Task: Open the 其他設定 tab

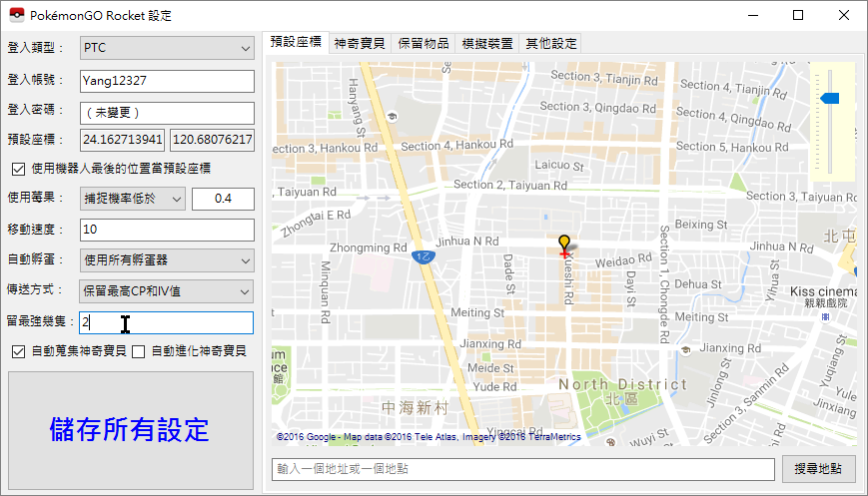Action: click(551, 44)
